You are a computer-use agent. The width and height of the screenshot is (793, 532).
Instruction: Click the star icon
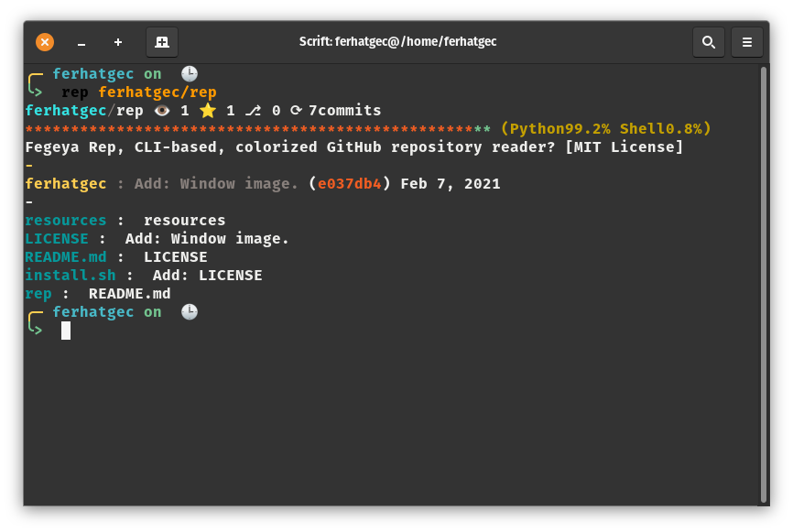(x=207, y=110)
